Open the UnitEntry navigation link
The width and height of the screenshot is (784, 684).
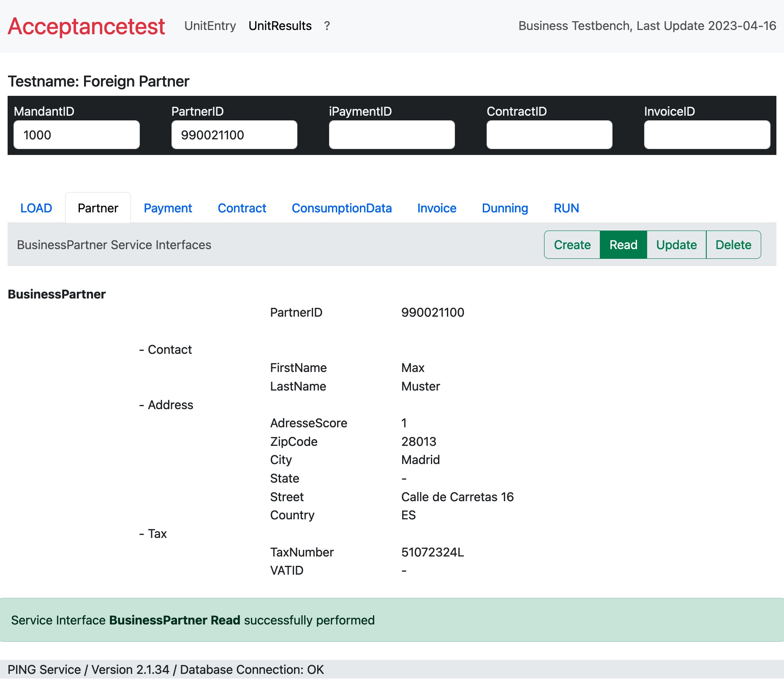pyautogui.click(x=210, y=26)
